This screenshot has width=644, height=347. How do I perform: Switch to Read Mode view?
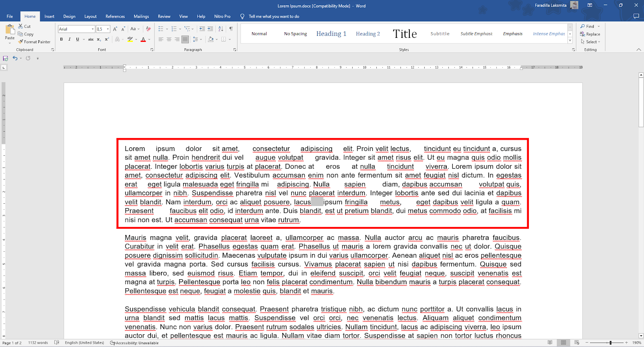tap(550, 343)
